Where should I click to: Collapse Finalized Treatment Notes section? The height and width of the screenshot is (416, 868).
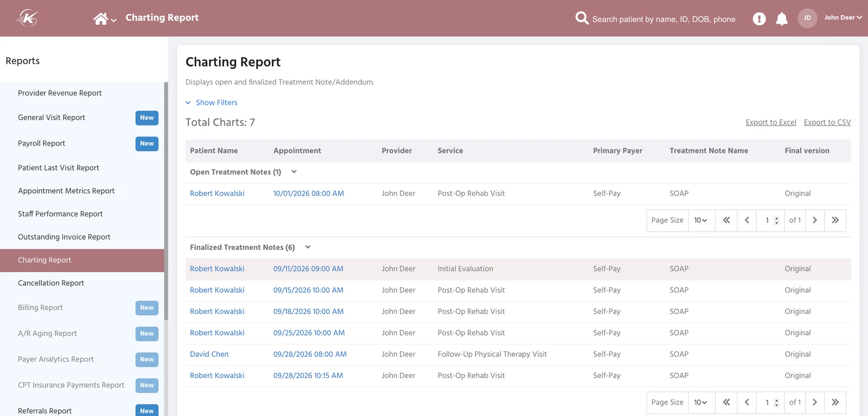(x=308, y=247)
